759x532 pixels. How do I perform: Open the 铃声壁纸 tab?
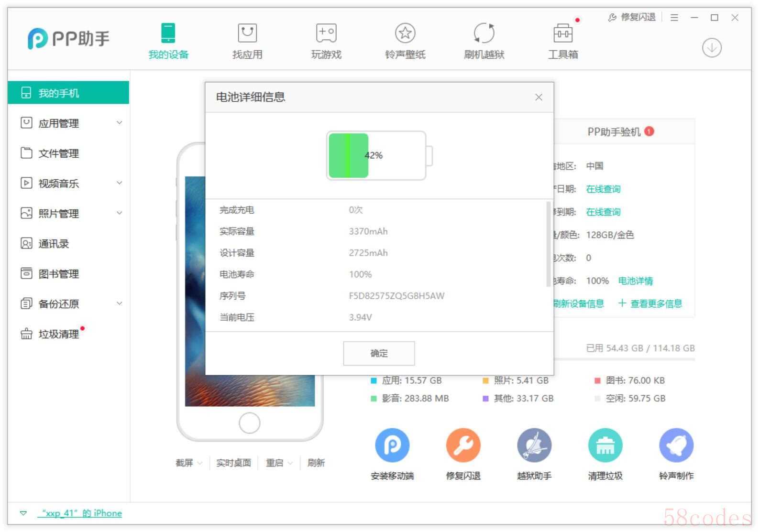click(x=405, y=42)
